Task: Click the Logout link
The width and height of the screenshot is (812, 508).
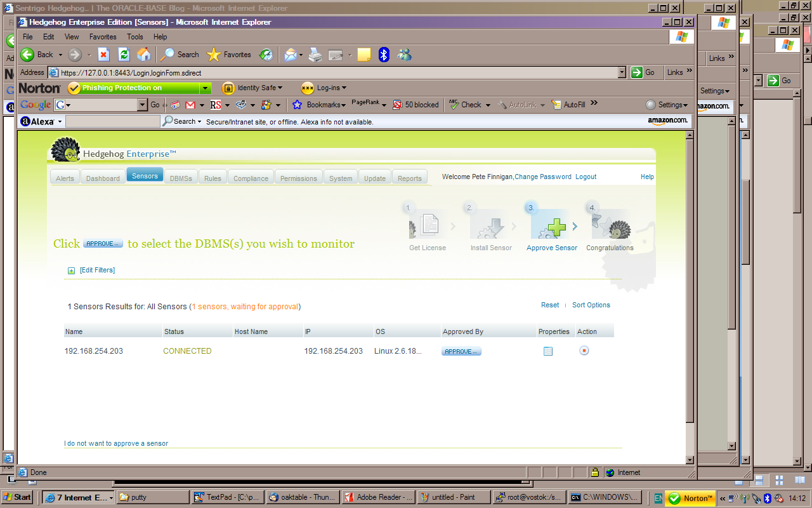Action: coord(586,177)
